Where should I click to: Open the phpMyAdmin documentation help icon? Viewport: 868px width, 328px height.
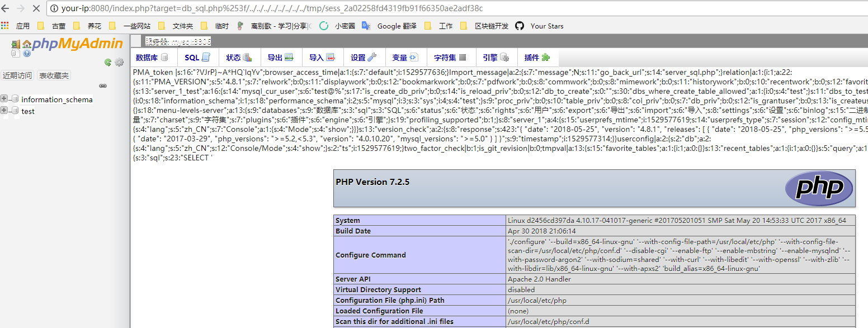27,53
